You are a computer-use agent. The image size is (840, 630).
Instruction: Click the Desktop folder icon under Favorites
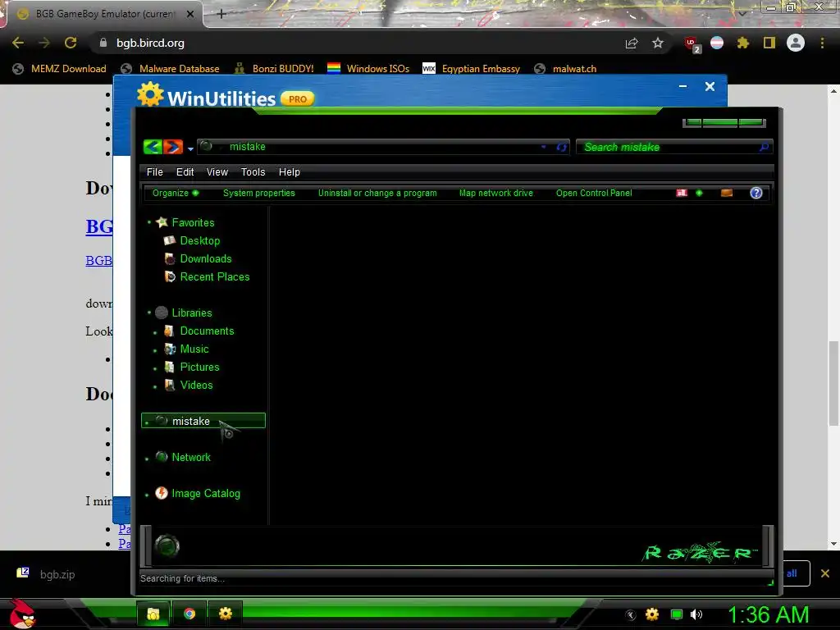pos(170,240)
